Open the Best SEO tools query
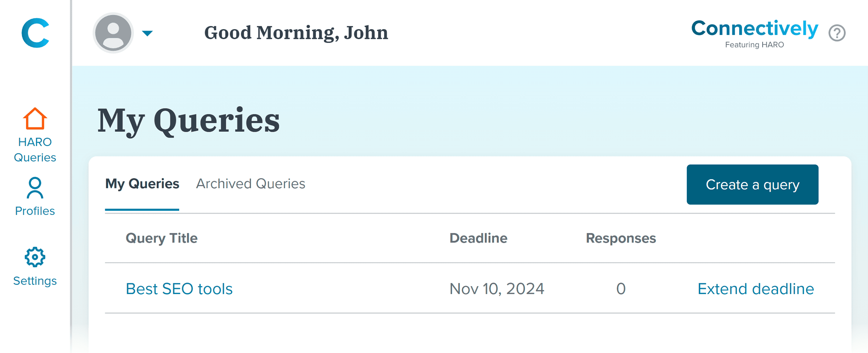This screenshot has width=868, height=353. tap(179, 288)
